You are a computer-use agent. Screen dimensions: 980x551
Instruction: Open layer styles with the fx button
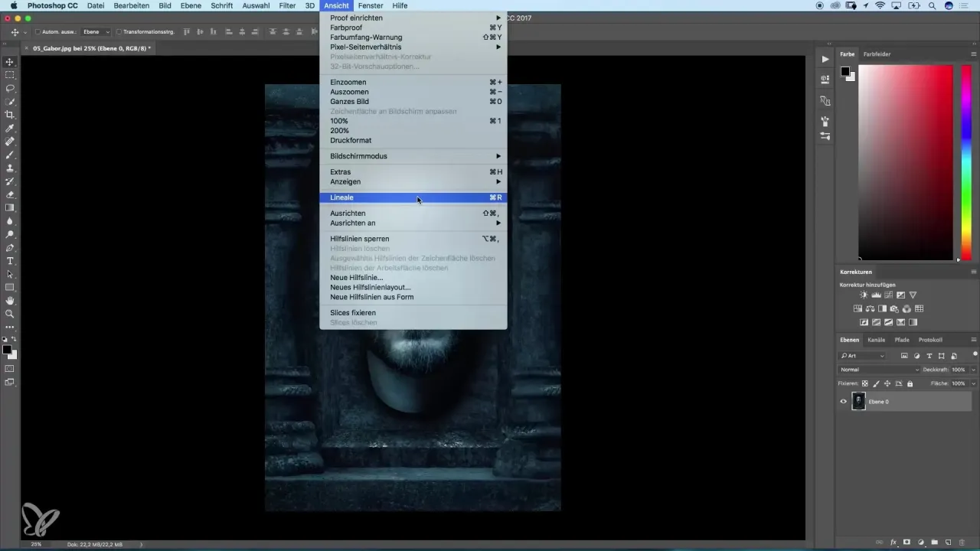(893, 541)
